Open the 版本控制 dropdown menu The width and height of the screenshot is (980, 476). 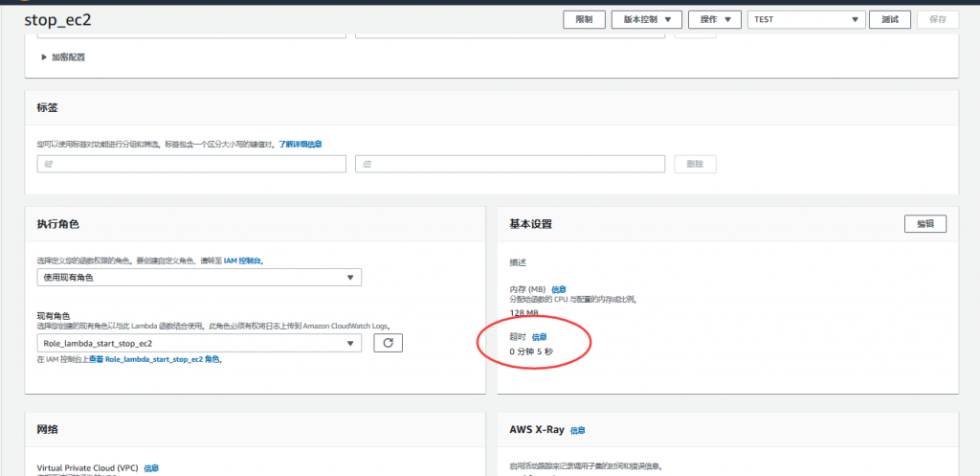646,20
